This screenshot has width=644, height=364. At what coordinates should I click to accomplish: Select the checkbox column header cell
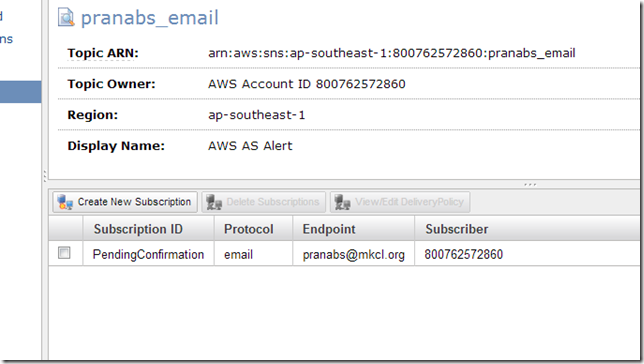pyautogui.click(x=65, y=229)
